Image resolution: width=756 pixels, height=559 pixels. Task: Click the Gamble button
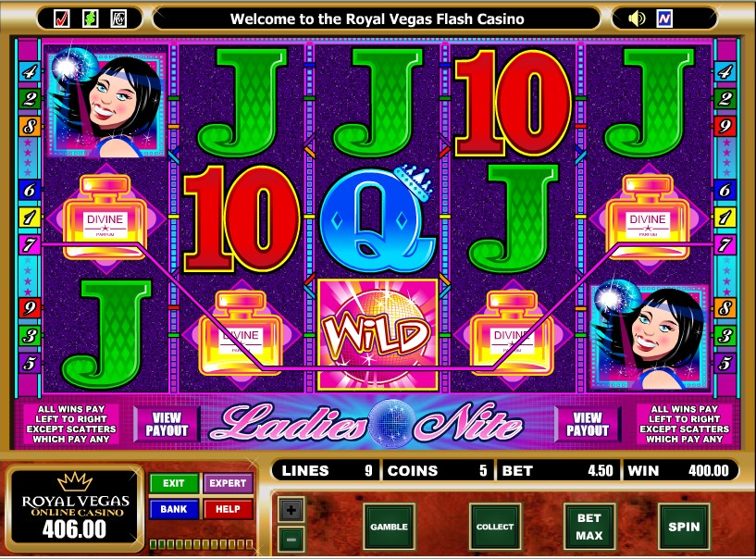coord(389,527)
